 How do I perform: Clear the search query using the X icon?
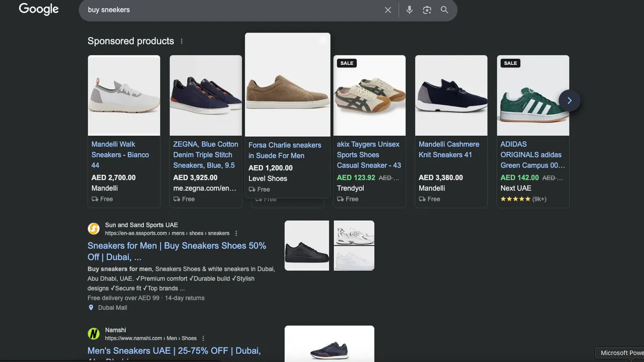pos(387,10)
